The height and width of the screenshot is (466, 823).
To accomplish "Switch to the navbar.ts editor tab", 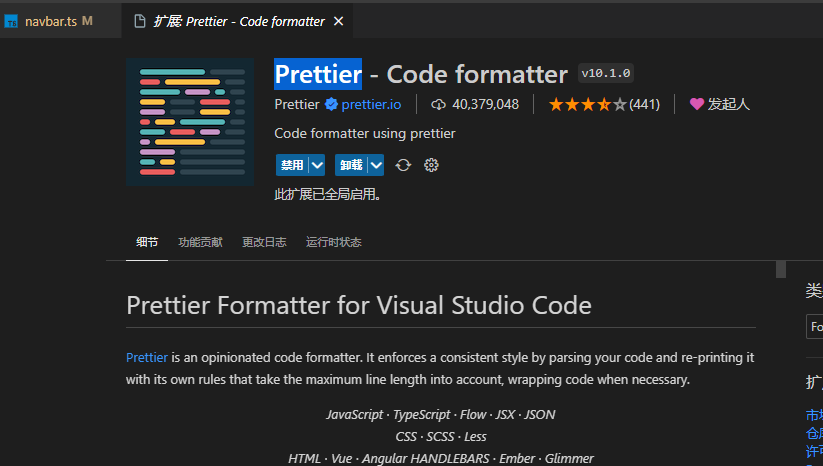I will click(60, 21).
